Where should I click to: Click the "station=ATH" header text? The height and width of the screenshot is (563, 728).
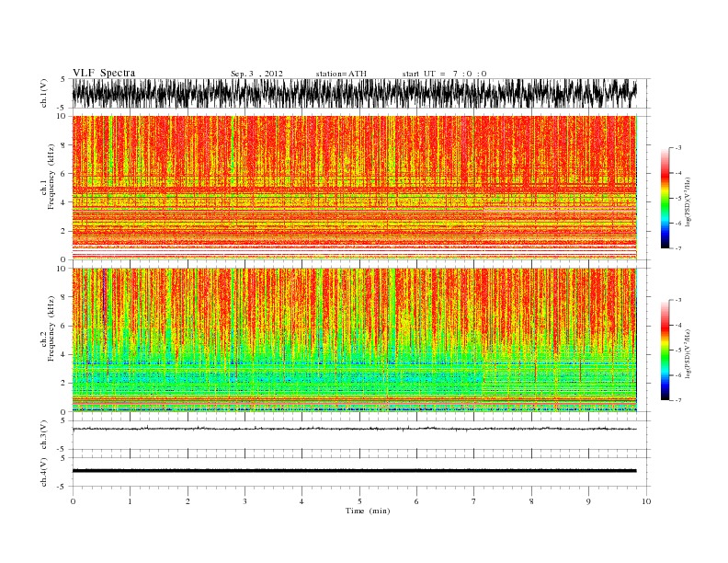pos(341,74)
